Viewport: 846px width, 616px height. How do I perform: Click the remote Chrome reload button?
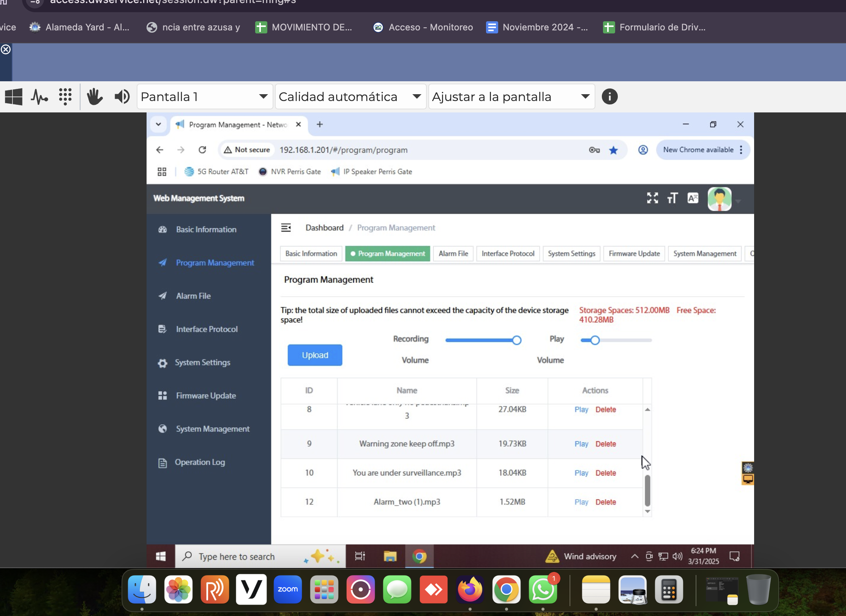click(x=202, y=150)
